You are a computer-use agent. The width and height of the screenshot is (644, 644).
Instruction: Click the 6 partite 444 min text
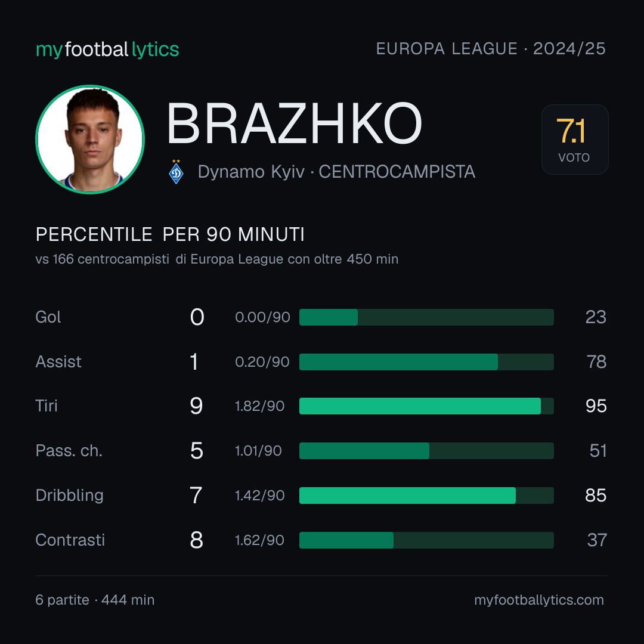[95, 600]
